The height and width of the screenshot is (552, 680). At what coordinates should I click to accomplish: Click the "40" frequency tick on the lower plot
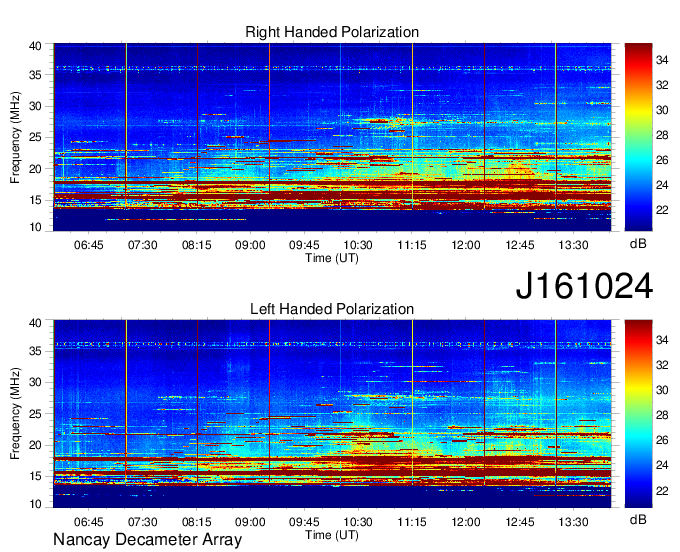(35, 323)
